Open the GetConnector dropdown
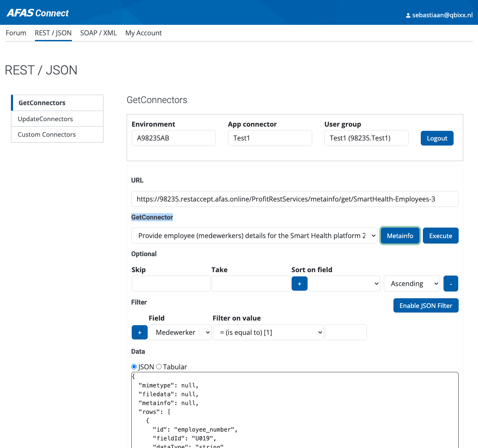Screen dimensions: 478x448 pyautogui.click(x=254, y=236)
